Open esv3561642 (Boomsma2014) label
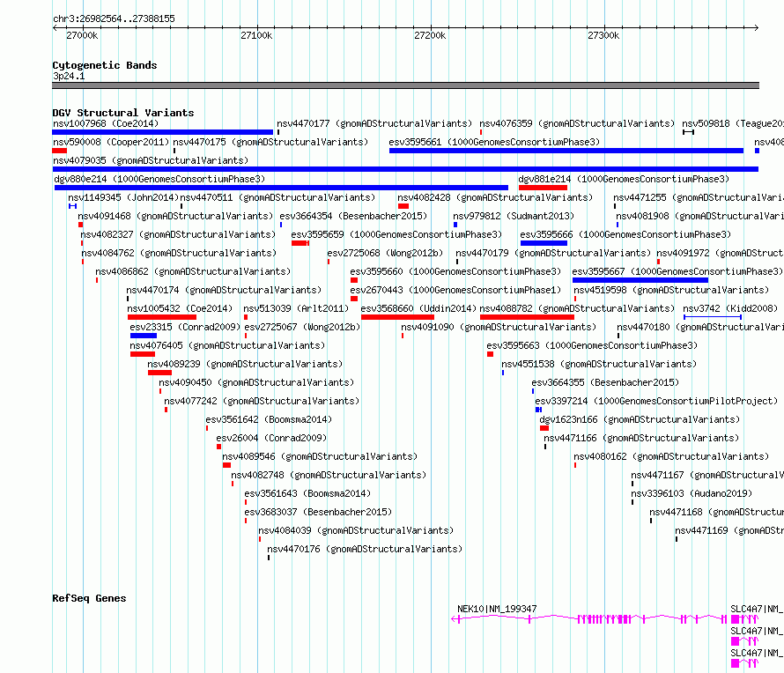 click(x=269, y=419)
